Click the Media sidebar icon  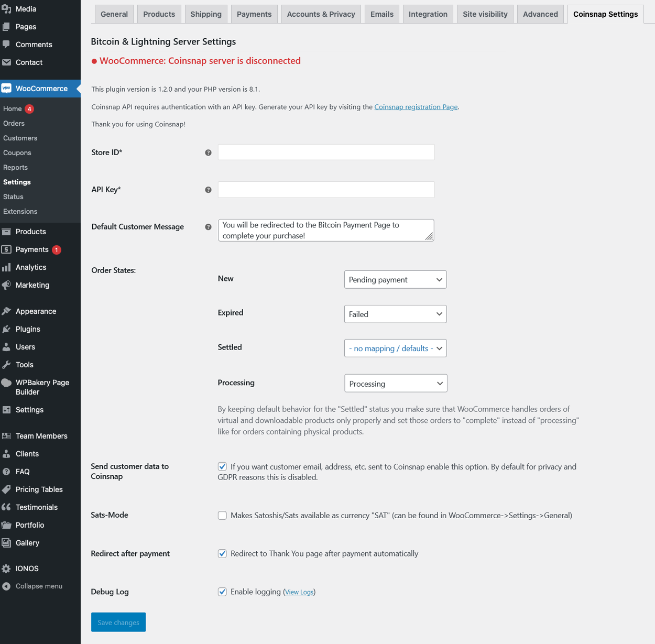pos(6,9)
